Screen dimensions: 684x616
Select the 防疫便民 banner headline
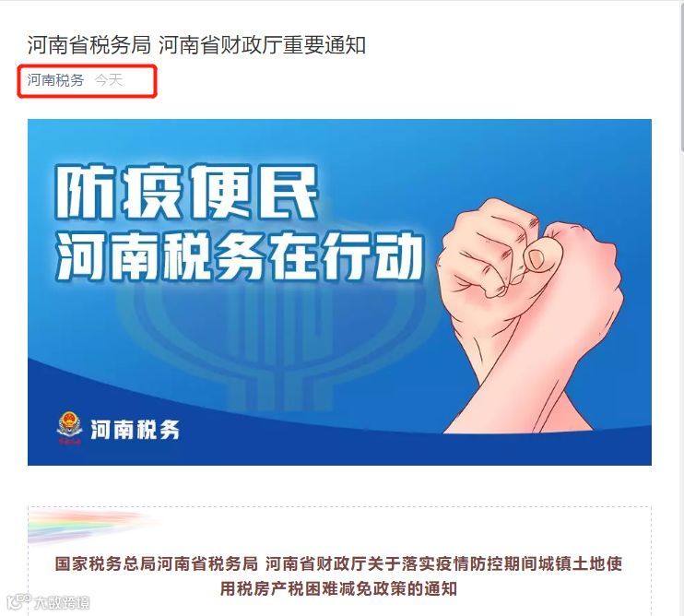187,192
